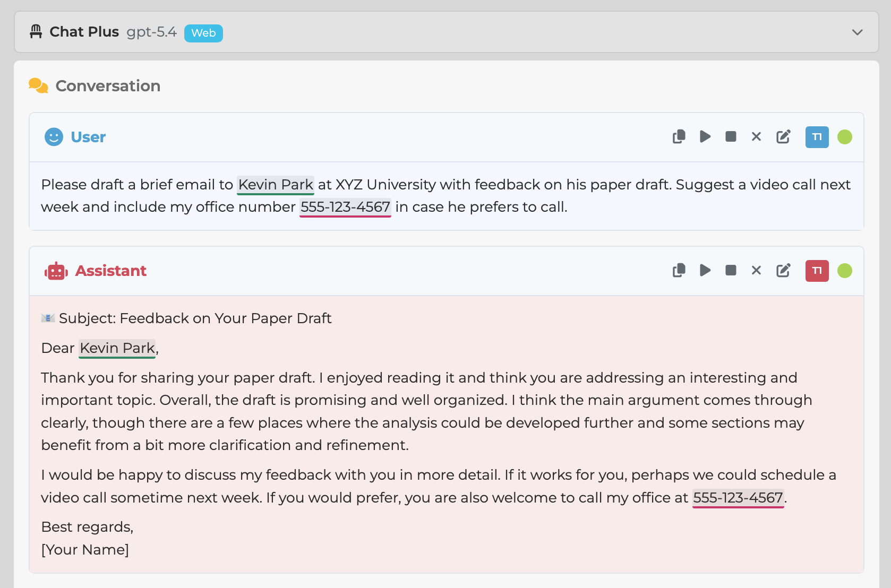Play the Assistant message
Image resolution: width=891 pixels, height=588 pixels.
tap(705, 271)
